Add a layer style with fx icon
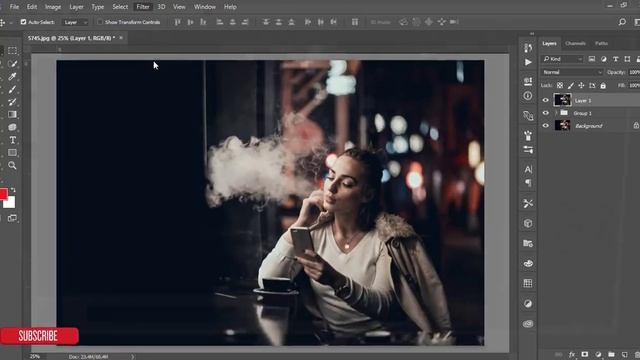The height and width of the screenshot is (360, 640). (x=572, y=354)
